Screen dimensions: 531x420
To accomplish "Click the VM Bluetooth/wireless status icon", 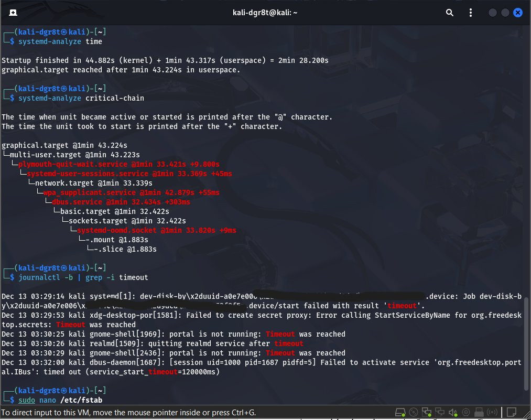I will coord(492,412).
